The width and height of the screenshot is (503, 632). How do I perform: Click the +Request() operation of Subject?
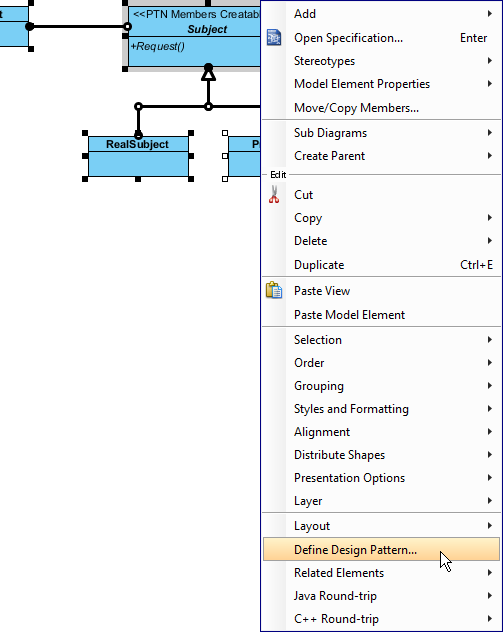pos(157,46)
